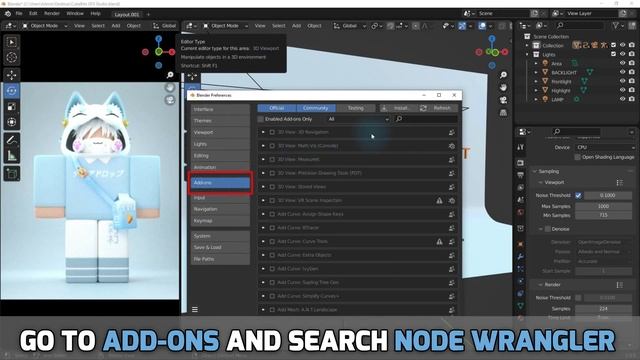Screen dimensions: 640x360
Task: Hide the BACKLIGHT object in viewport
Action: [x=622, y=72]
